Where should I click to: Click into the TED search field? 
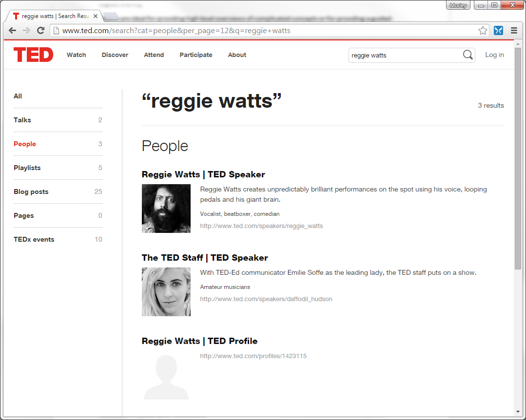pyautogui.click(x=405, y=56)
